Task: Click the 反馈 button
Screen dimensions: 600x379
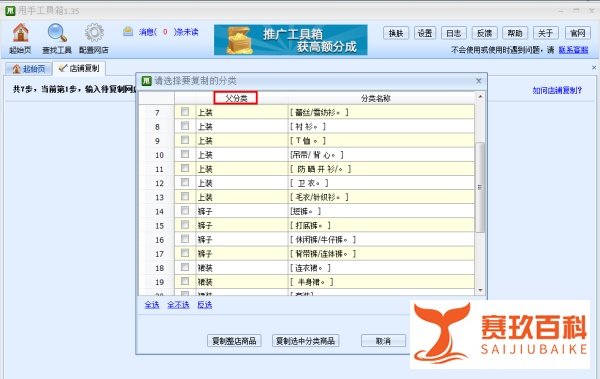Action: [x=484, y=33]
